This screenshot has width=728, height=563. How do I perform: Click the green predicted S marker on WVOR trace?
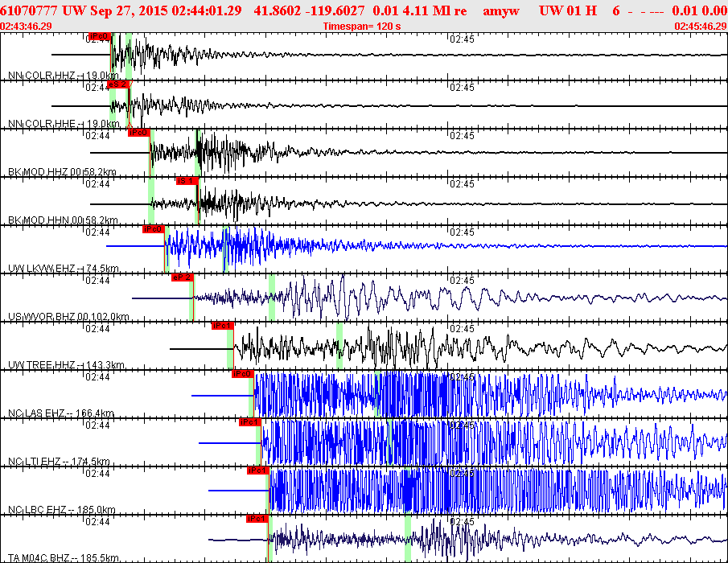coord(272,297)
